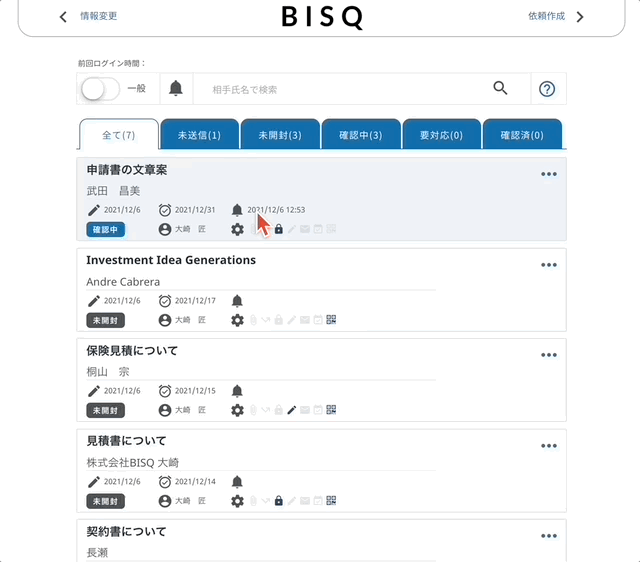Click the QR code icon for Investment Idea Generations

pyautogui.click(x=331, y=320)
